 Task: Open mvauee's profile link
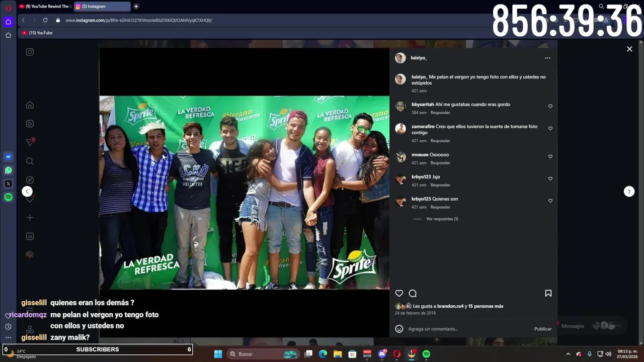pyautogui.click(x=420, y=154)
